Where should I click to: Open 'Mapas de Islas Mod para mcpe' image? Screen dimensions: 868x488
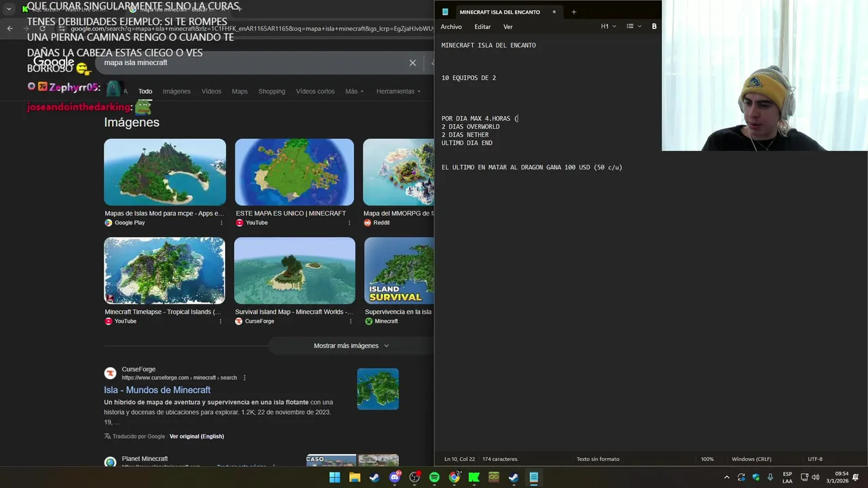165,172
